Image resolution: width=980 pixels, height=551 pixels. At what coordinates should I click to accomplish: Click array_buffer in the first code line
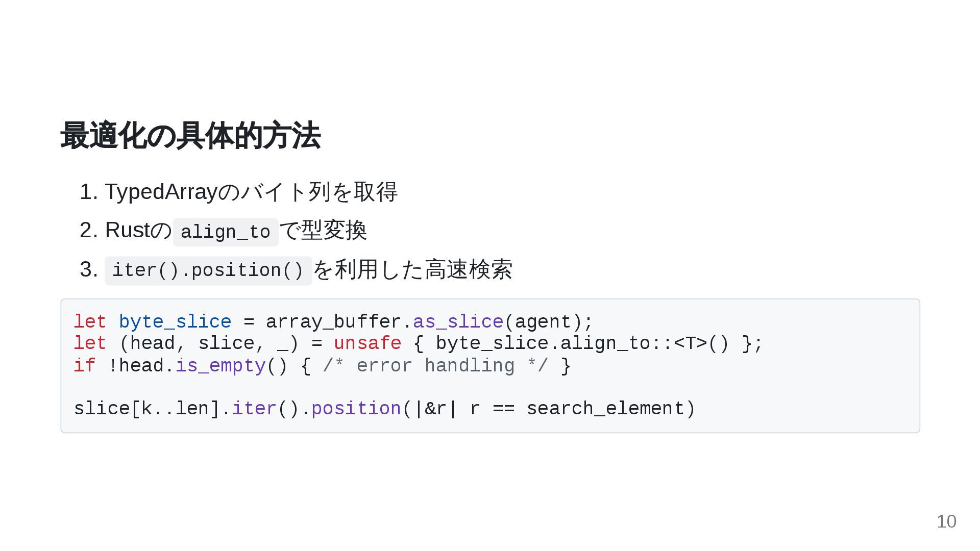click(333, 322)
